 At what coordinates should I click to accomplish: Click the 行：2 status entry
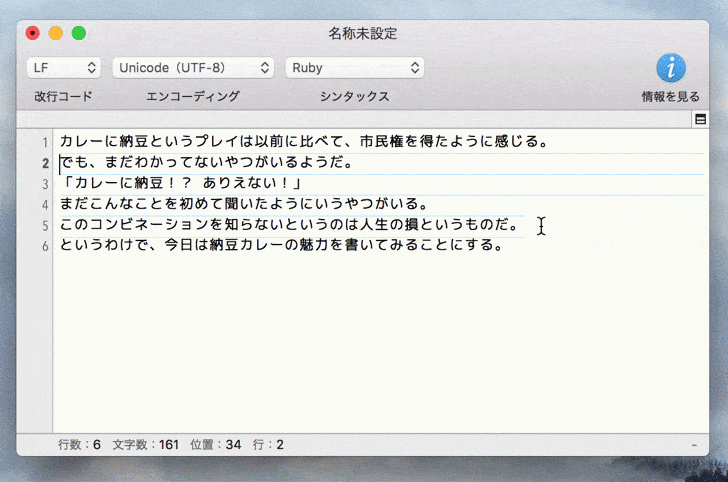point(268,445)
